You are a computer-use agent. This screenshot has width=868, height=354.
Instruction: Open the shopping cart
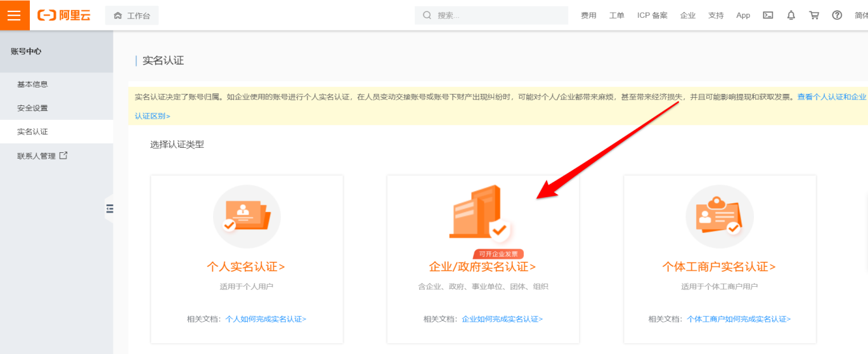tap(814, 15)
